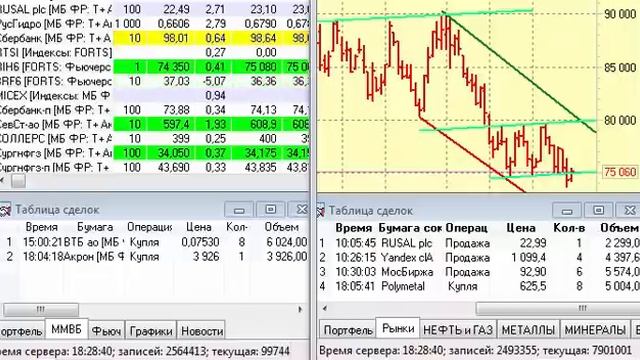Minimize the right Таблица сделок window
The width and height of the screenshot is (640, 360).
click(567, 211)
